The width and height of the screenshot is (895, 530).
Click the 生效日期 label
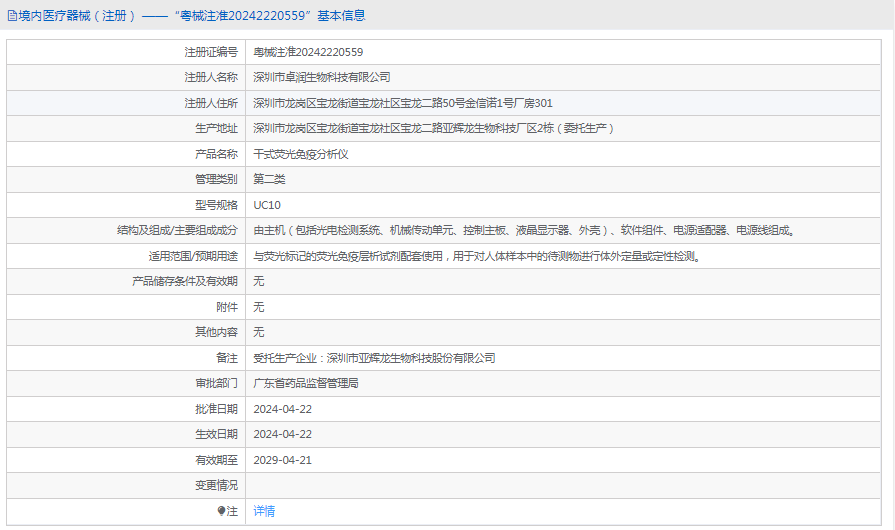click(216, 434)
